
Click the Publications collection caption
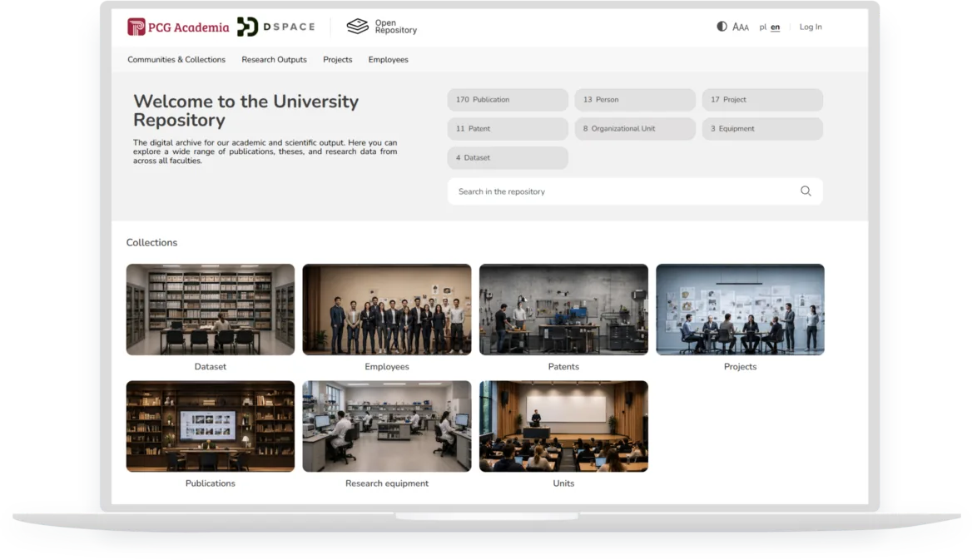pos(211,483)
